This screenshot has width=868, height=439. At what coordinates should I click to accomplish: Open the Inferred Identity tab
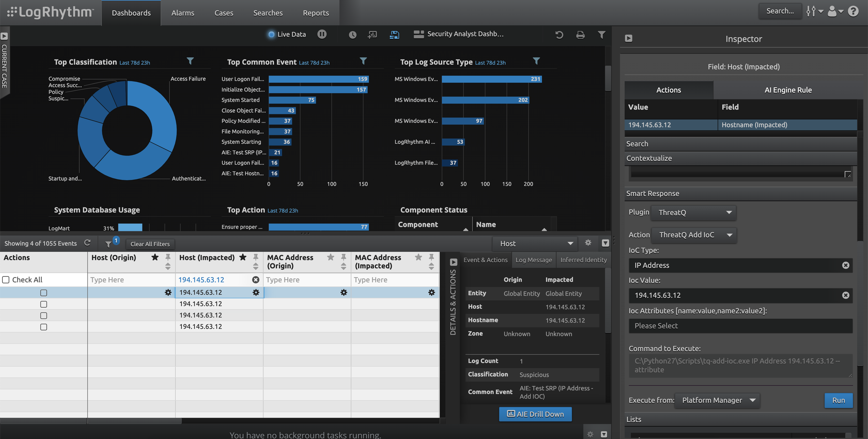pyautogui.click(x=583, y=260)
